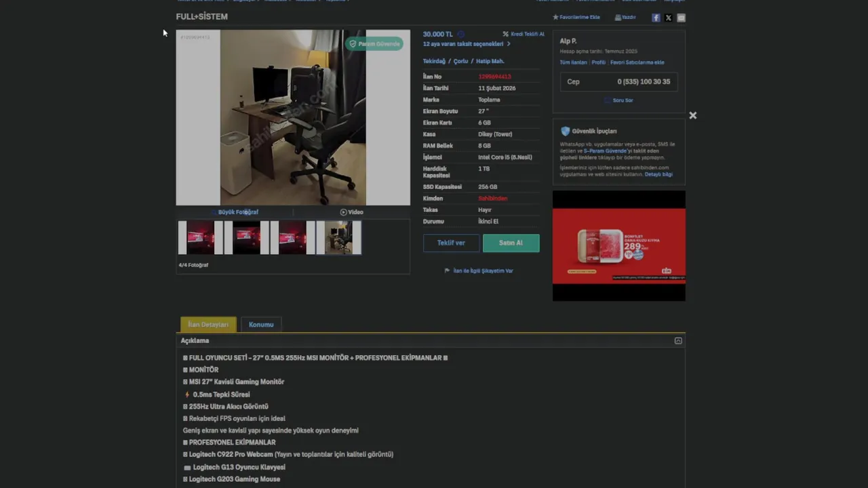Click the 11 Şubat 2026 date value
Image resolution: width=868 pixels, height=488 pixels.
point(497,88)
